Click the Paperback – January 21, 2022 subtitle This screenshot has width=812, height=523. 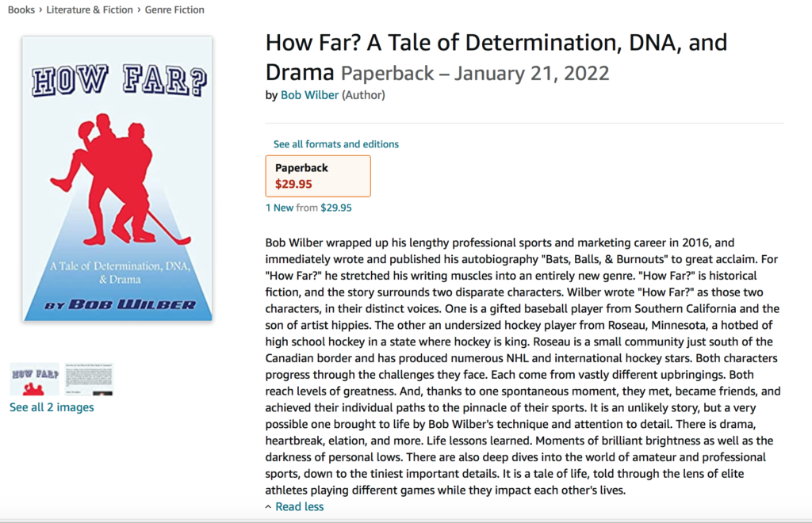[x=475, y=74]
